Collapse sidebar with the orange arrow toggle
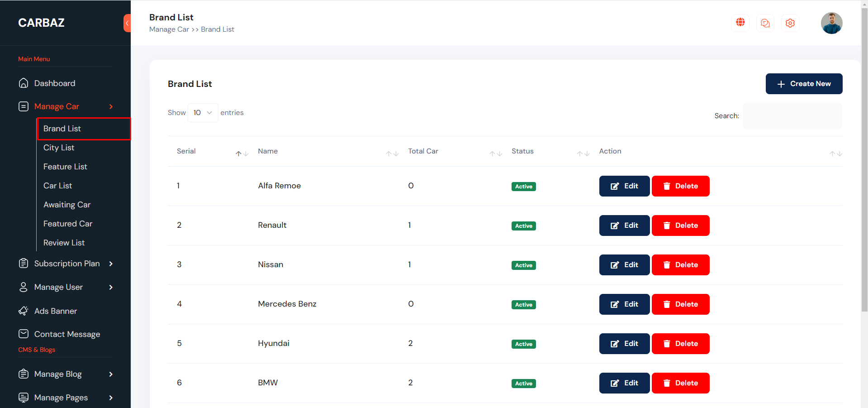The width and height of the screenshot is (868, 408). tap(127, 23)
